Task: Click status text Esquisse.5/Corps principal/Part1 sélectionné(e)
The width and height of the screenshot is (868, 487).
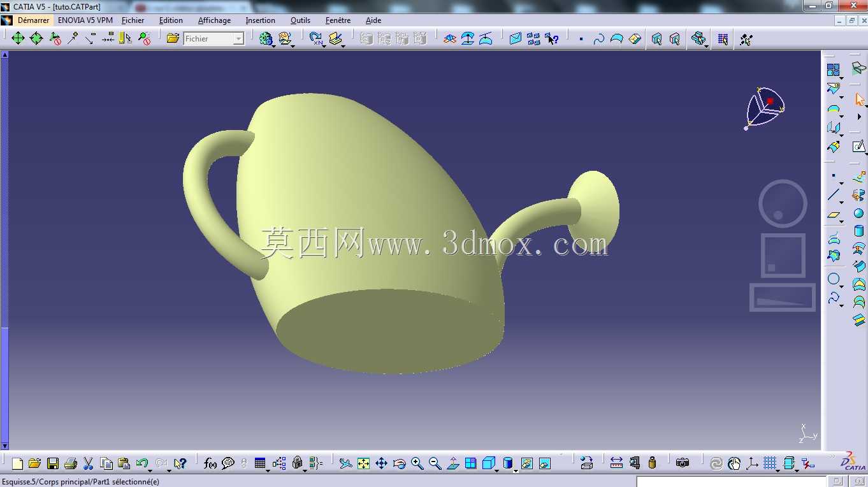Action: point(80,481)
